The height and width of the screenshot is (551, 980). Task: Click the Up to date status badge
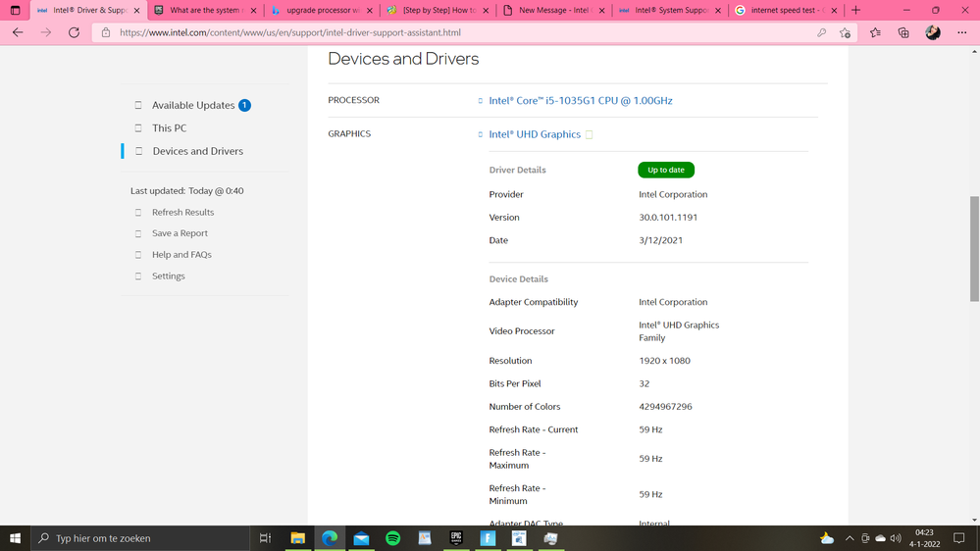[x=666, y=170]
